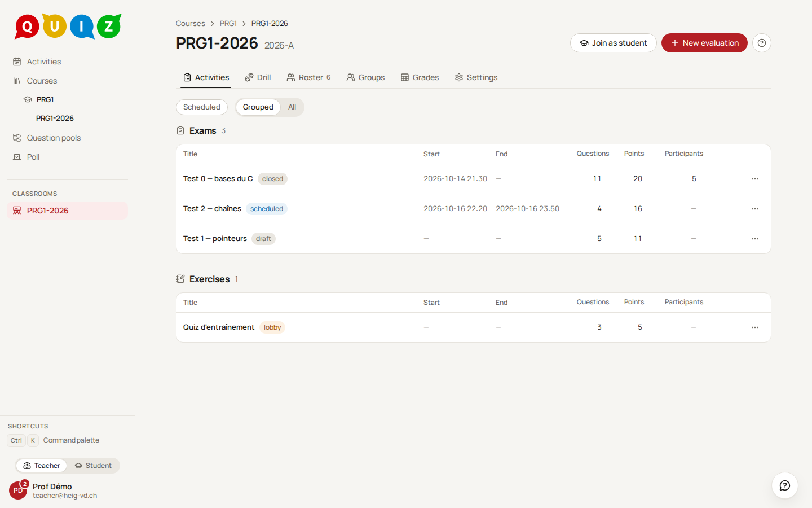This screenshot has width=812, height=508.
Task: Select the Grouped view
Action: point(258,107)
